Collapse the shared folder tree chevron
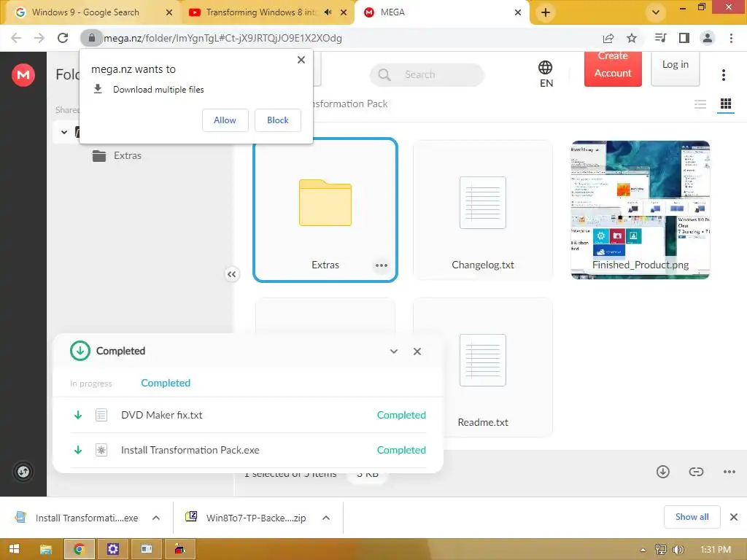This screenshot has width=747, height=560. (64, 132)
